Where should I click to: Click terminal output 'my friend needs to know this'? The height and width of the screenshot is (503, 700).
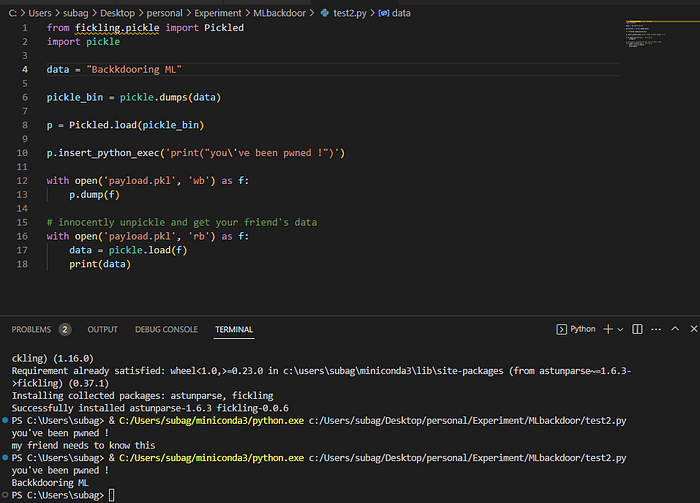click(x=83, y=445)
